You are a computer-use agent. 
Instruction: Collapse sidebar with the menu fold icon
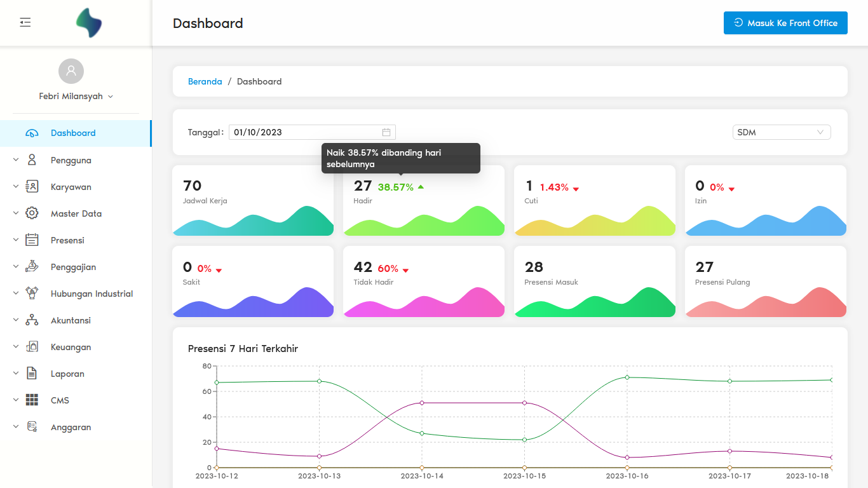(25, 23)
